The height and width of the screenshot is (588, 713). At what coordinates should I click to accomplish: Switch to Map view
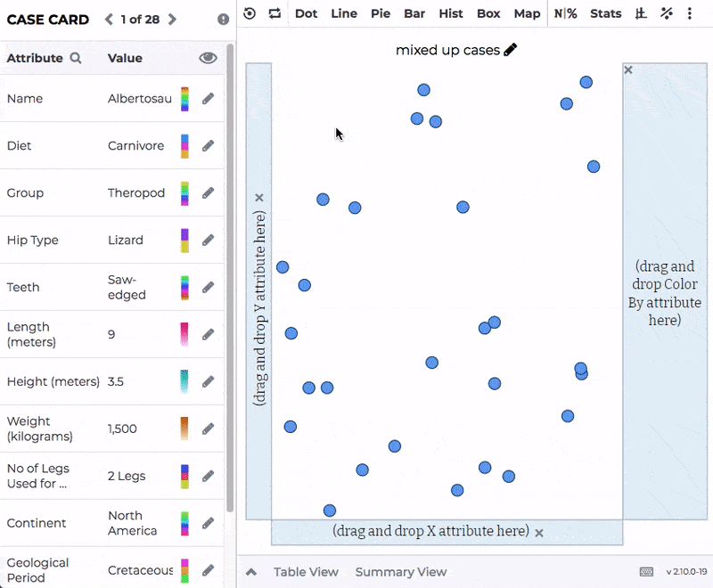(x=527, y=13)
